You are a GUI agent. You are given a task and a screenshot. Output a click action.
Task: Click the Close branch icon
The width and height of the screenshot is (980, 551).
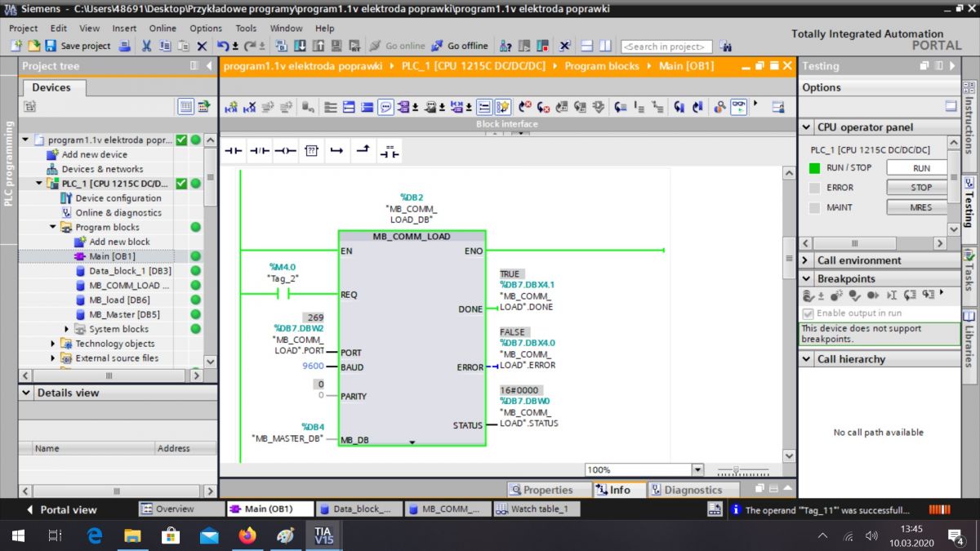pyautogui.click(x=363, y=151)
